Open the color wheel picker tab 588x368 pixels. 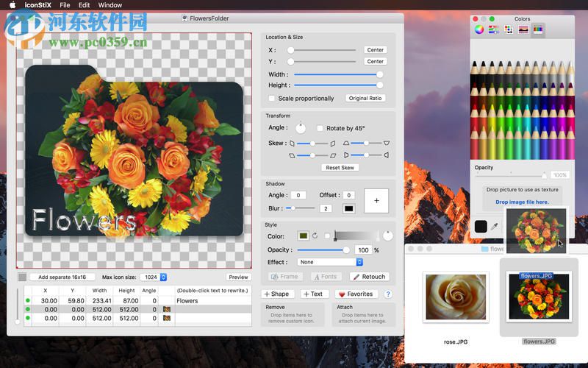tap(479, 30)
